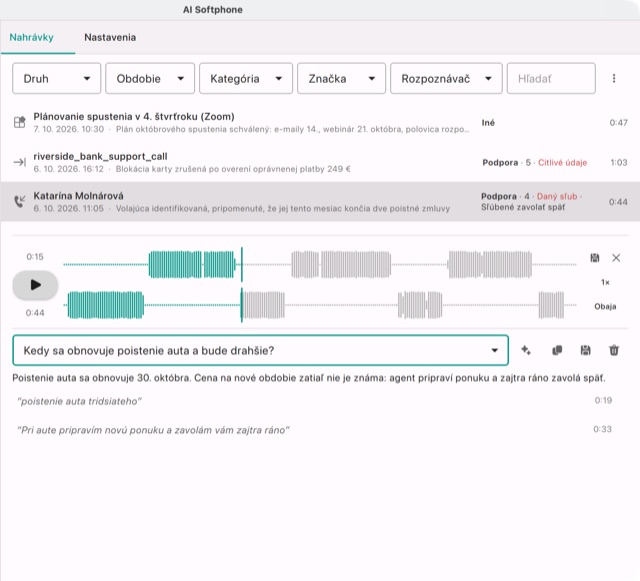The width and height of the screenshot is (640, 581).
Task: Click the 0:15 current position time
Action: click(x=35, y=256)
